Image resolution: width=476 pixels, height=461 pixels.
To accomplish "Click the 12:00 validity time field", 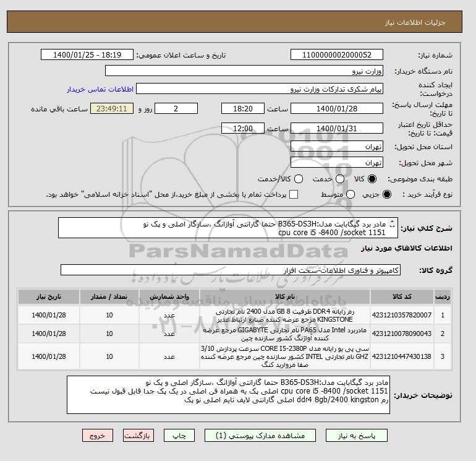I will click(242, 128).
